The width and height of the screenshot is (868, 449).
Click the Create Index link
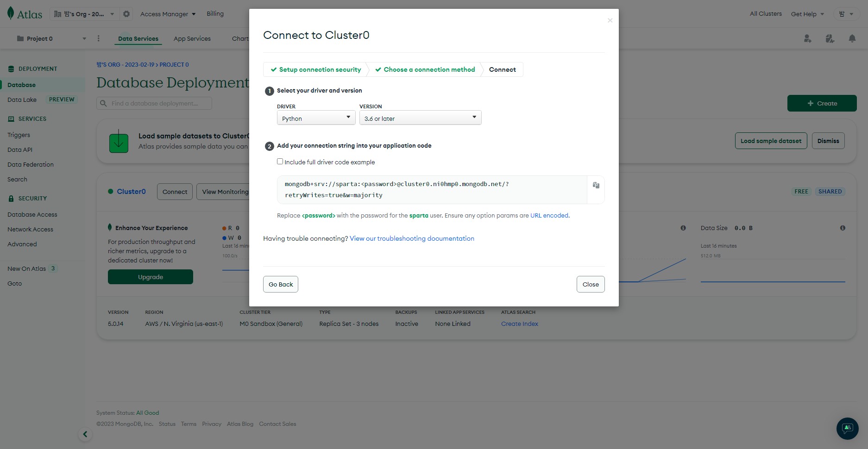[x=520, y=324]
